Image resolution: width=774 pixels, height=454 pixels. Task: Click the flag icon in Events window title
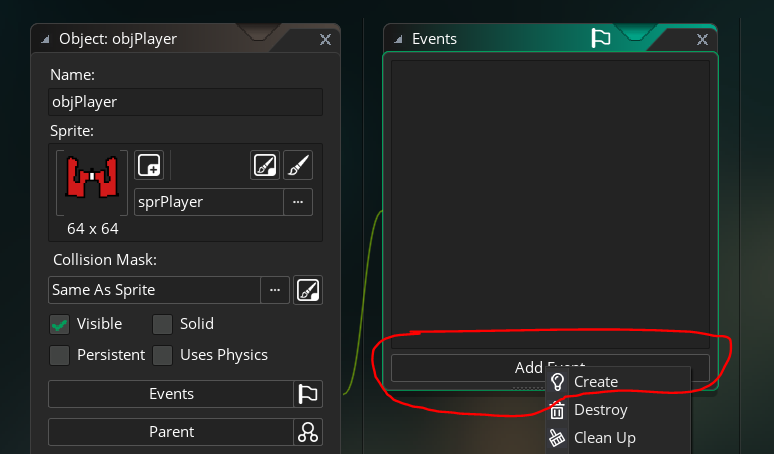tap(601, 38)
